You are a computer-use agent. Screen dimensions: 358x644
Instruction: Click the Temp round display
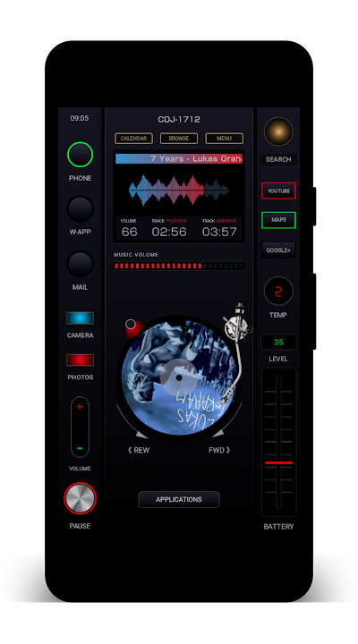[x=278, y=292]
